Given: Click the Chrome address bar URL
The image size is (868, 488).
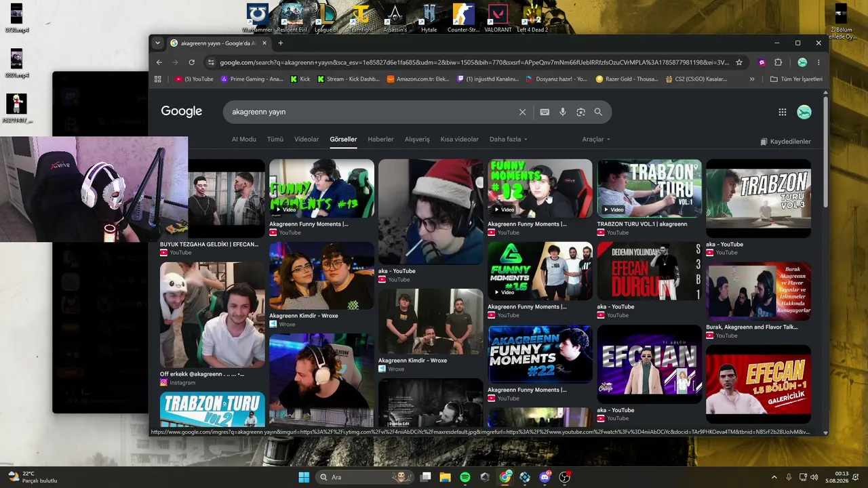Looking at the screenshot, I should tap(475, 62).
